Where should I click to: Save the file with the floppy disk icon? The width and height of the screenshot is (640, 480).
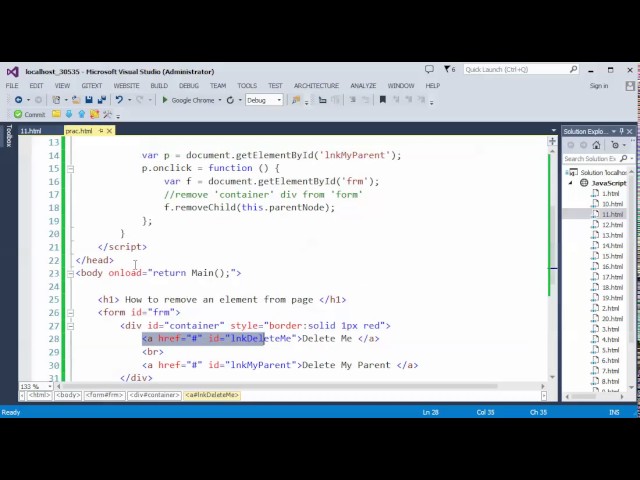click(89, 100)
